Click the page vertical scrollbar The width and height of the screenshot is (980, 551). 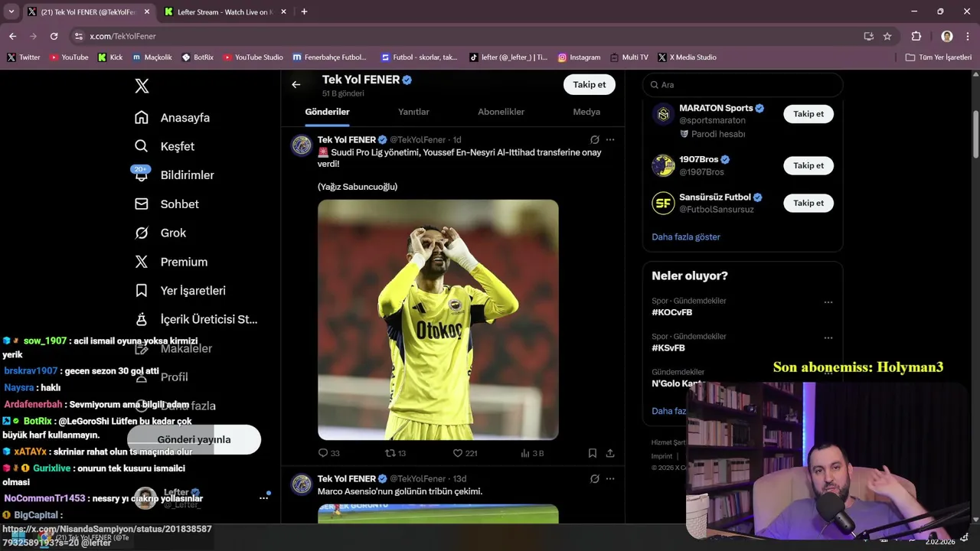tap(975, 134)
